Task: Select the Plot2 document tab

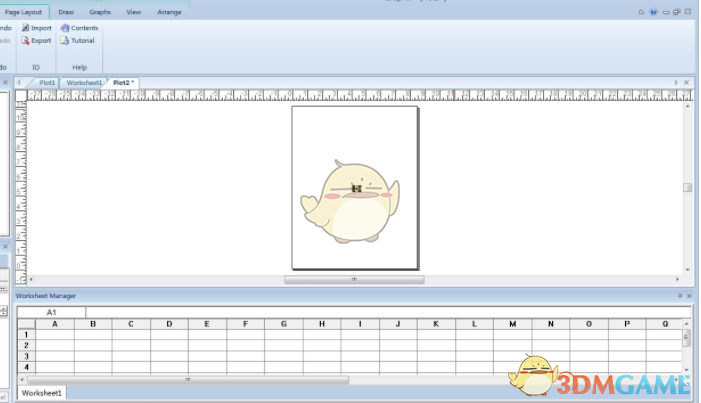Action: [123, 83]
